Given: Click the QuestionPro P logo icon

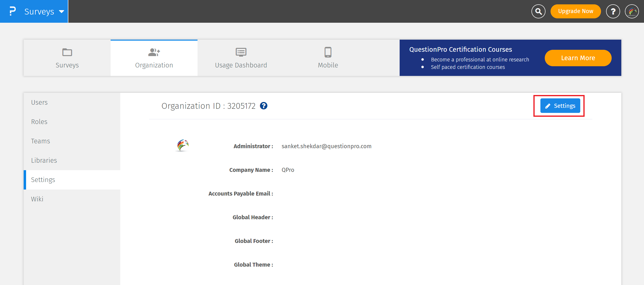Looking at the screenshot, I should [12, 11].
